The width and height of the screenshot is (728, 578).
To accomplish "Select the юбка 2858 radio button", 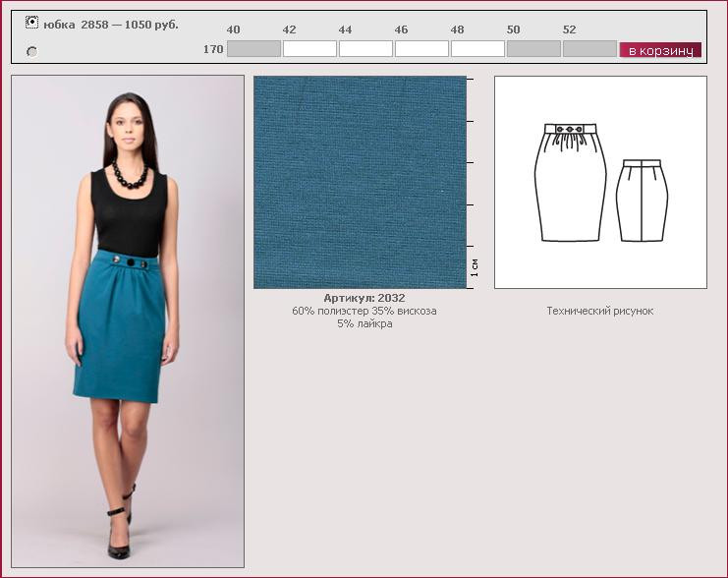I will 31,23.
